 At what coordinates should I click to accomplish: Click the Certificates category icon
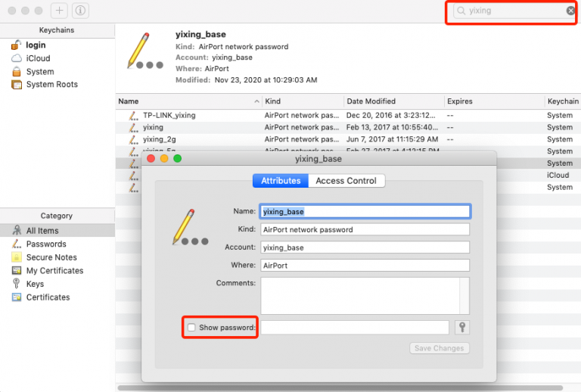click(17, 297)
